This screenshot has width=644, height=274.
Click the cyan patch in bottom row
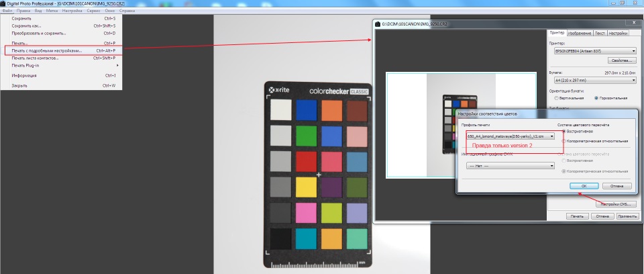coord(306,238)
